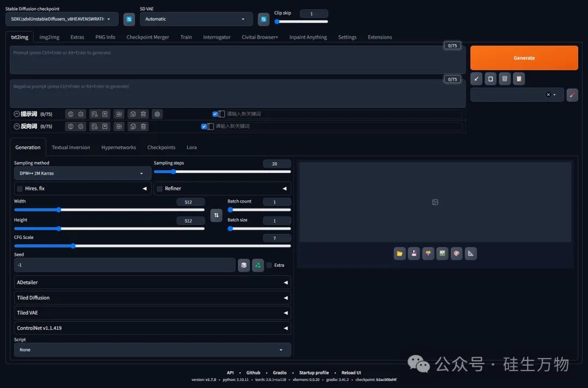
Task: Enable the Hires. fix checkbox
Action: [20, 189]
